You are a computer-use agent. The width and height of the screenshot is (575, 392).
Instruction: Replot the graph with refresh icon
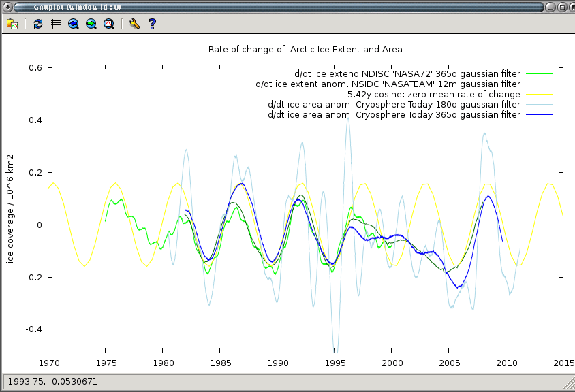click(37, 24)
